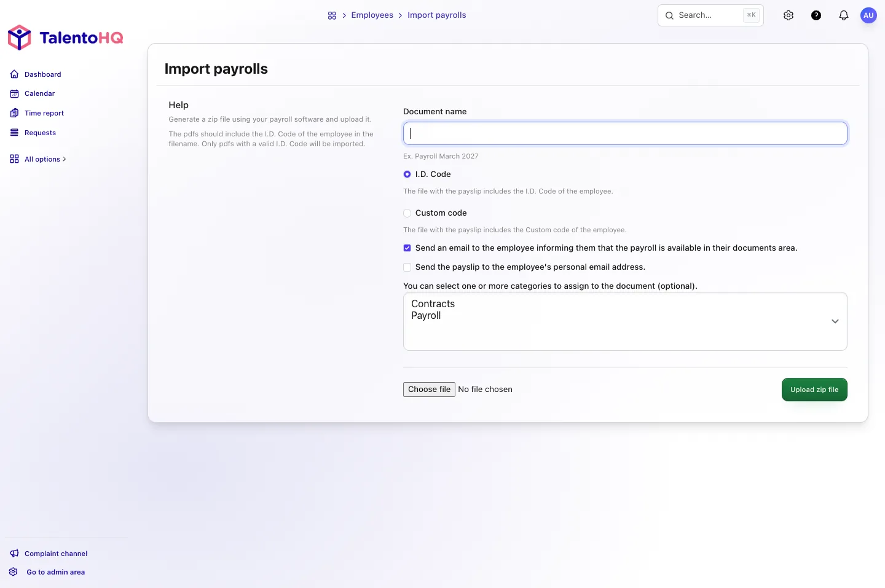Focus the Search field in the header
Viewport: 885px width, 588px height.
[x=710, y=15]
